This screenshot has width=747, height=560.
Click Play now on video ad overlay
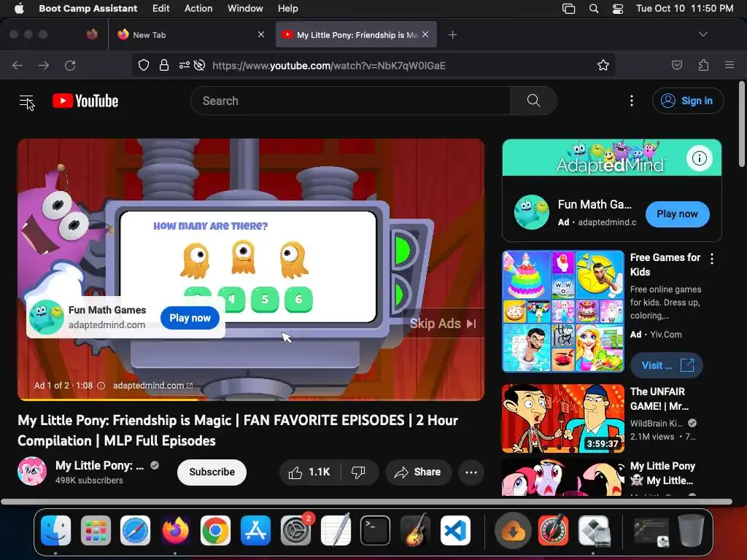(190, 318)
